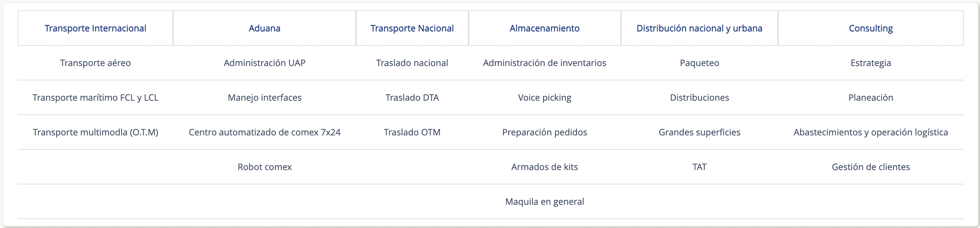The height and width of the screenshot is (228, 980).
Task: Click Transporte multimodla (O.T.M) item
Action: pyautogui.click(x=95, y=132)
